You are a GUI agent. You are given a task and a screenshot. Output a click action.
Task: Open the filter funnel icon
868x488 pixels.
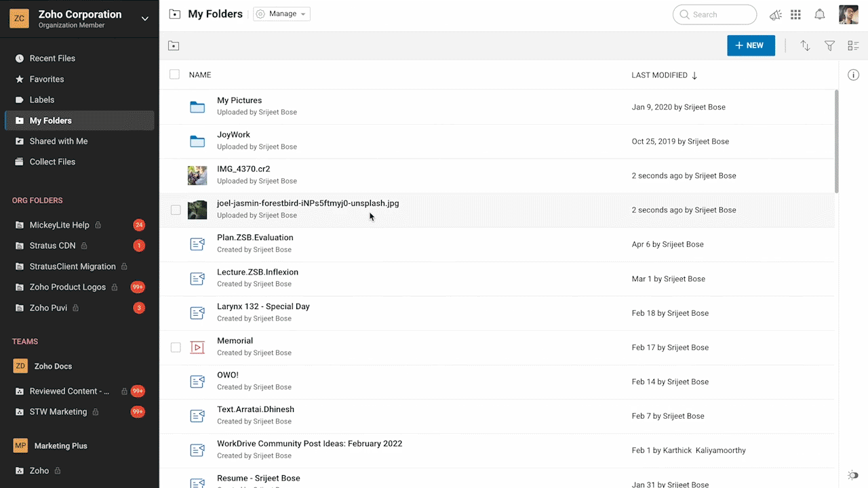coord(829,45)
